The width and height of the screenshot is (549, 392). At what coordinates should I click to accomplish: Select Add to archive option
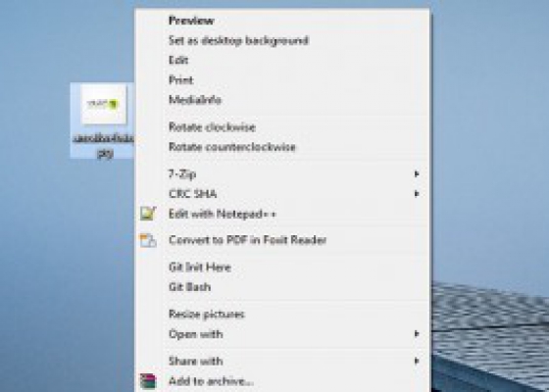(x=211, y=381)
